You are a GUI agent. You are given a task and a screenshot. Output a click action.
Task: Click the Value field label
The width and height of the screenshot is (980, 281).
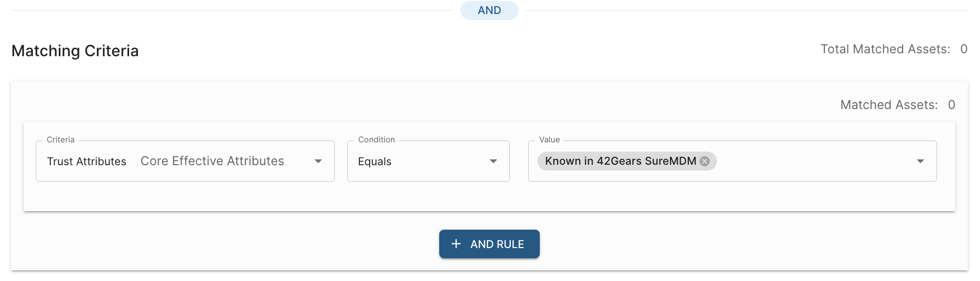(x=549, y=140)
